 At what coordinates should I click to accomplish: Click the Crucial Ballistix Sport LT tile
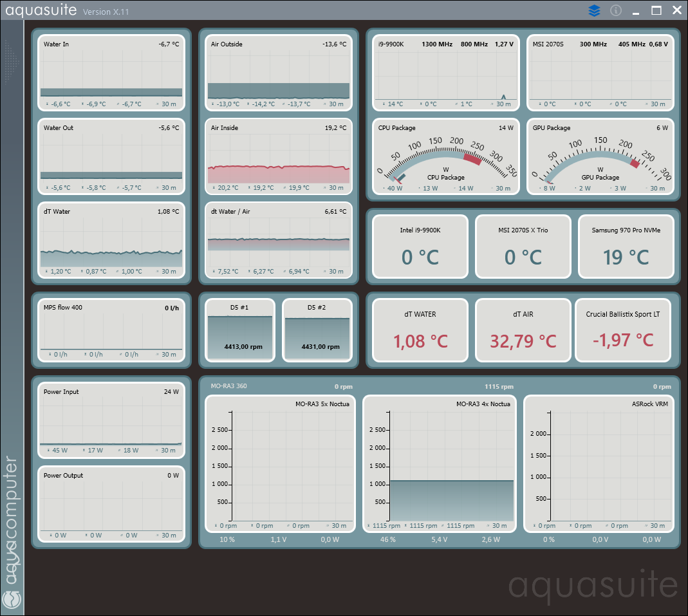point(623,330)
